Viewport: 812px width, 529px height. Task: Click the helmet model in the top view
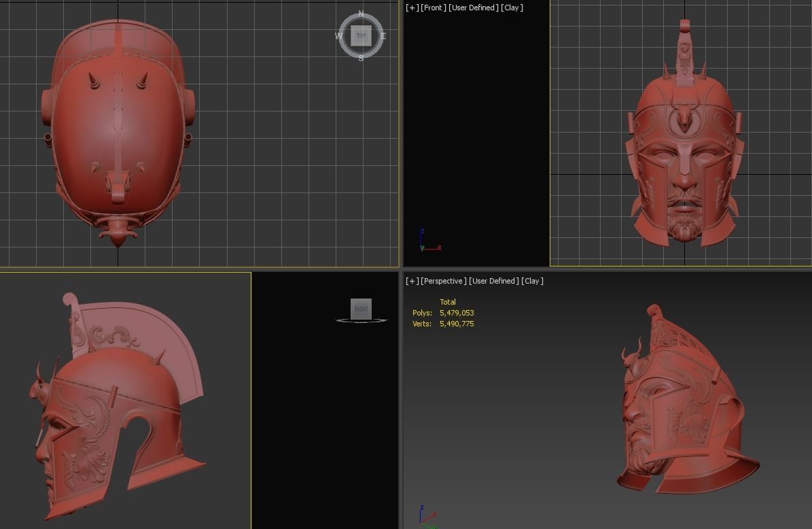[118, 132]
